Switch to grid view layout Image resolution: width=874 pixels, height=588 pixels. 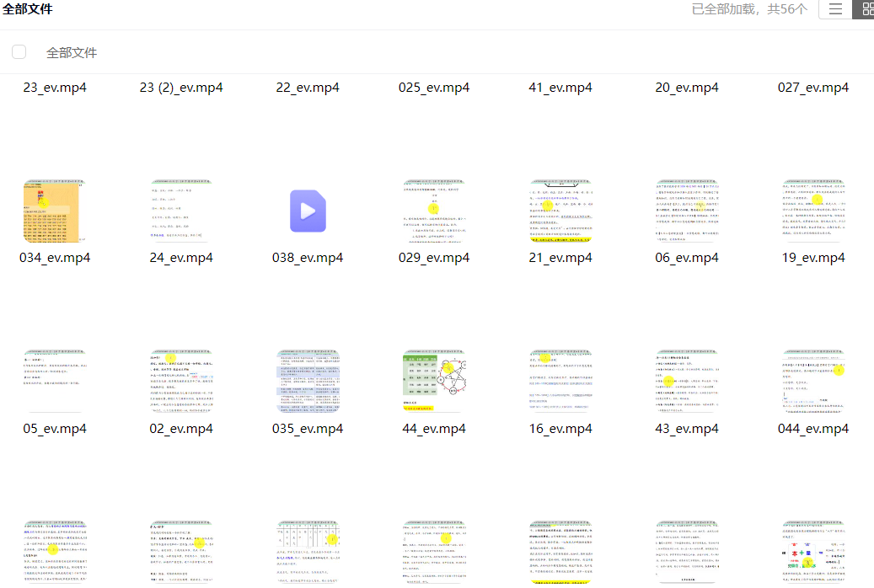(866, 9)
